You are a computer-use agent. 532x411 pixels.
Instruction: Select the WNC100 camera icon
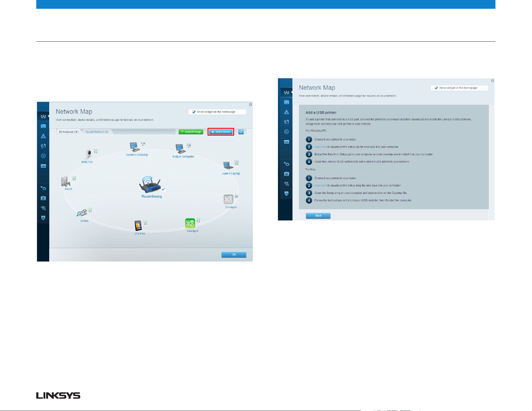[x=88, y=154]
